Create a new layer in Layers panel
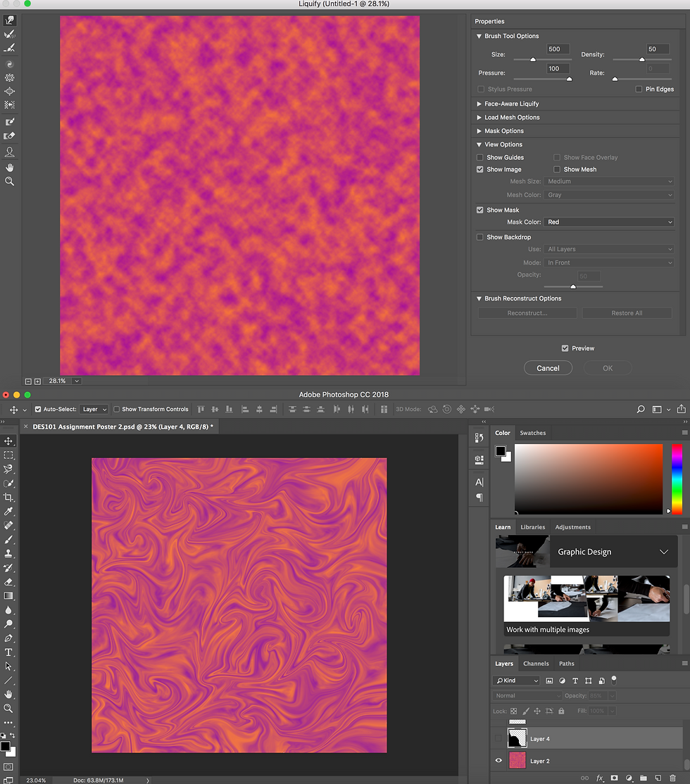Screen dimensions: 690x784 click(658, 778)
